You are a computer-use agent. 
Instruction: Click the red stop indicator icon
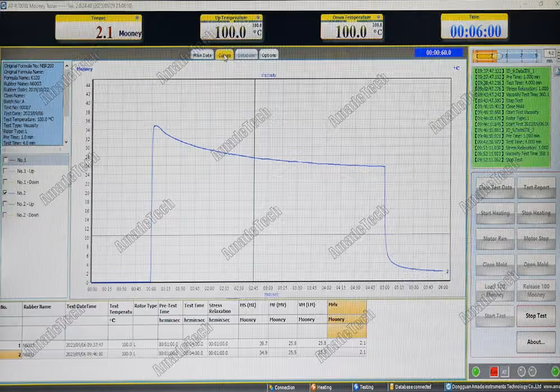click(x=493, y=372)
